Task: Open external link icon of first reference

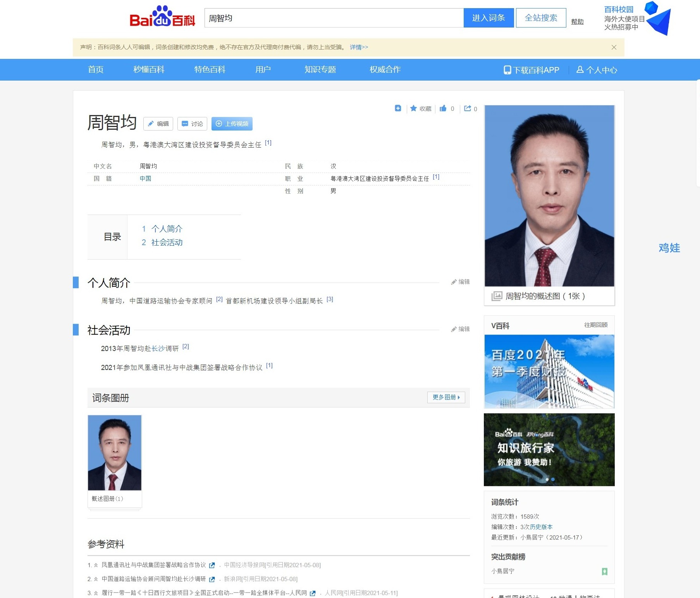Action: click(x=212, y=565)
